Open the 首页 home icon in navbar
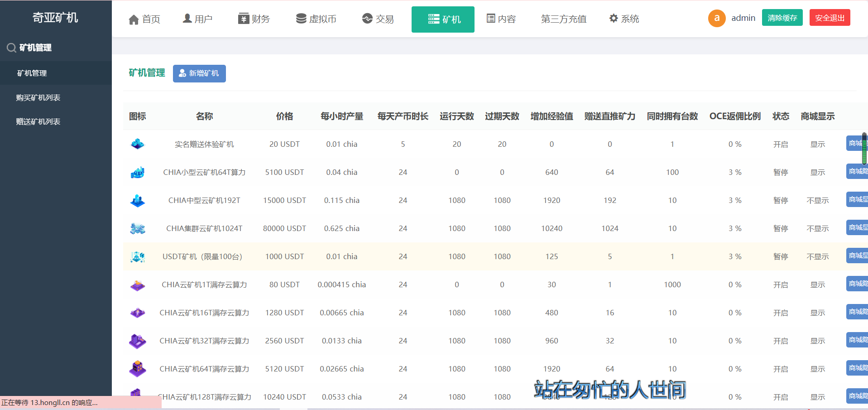Viewport: 868px width, 410px height. click(x=134, y=18)
